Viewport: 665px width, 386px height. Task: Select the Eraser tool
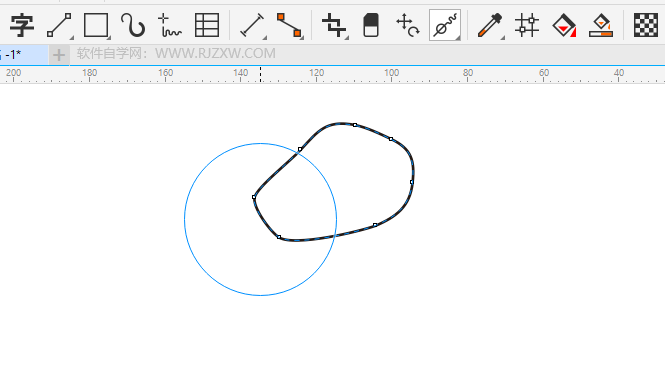click(371, 25)
